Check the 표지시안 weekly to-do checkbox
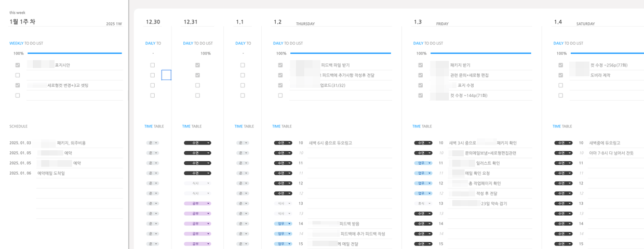Image resolution: width=644 pixels, height=249 pixels. [18, 65]
